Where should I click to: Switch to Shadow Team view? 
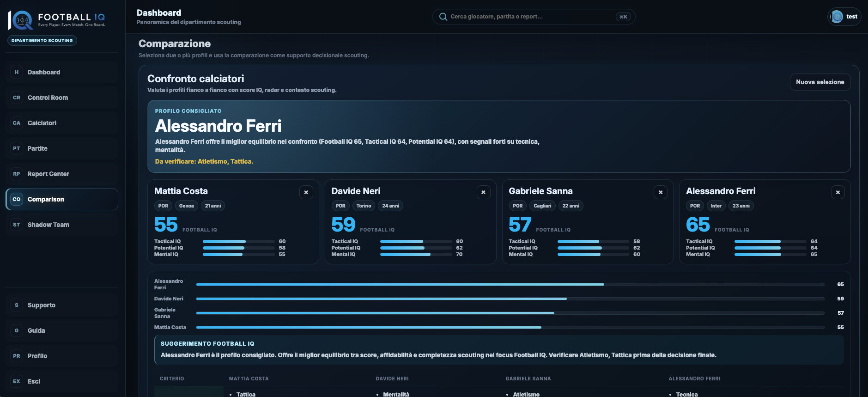62,225
